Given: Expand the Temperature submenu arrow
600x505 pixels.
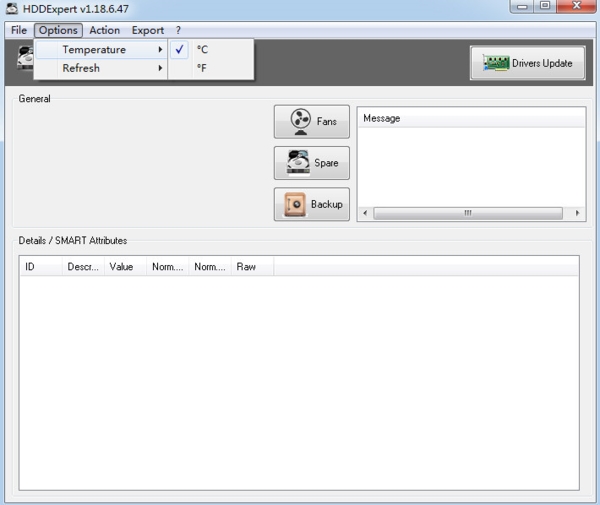Looking at the screenshot, I should click(x=160, y=50).
